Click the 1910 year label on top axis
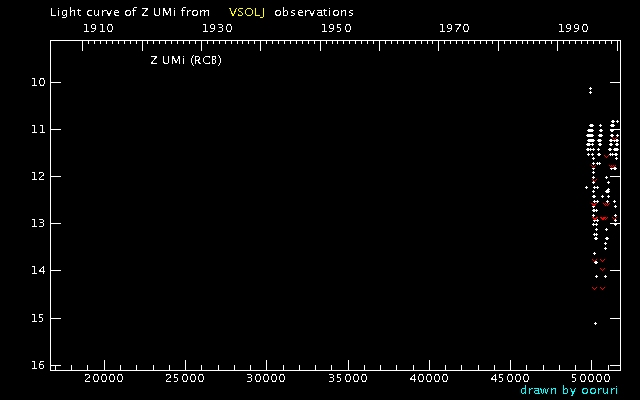Viewport: 640px width, 400px height. point(97,28)
